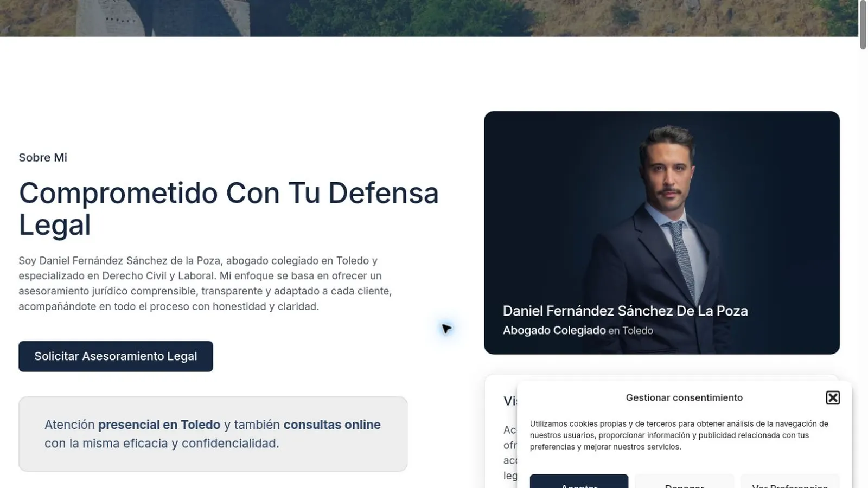
Task: Click the bold text consultas online
Action: (x=332, y=425)
